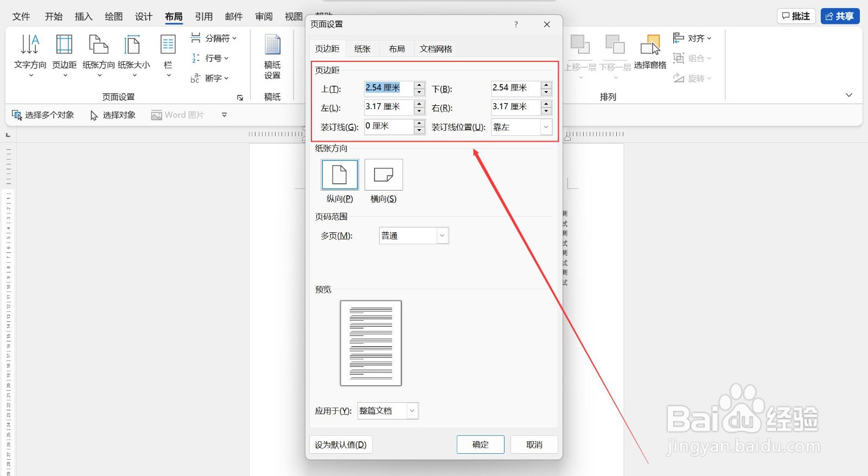Switch to the 设计 ribbon tab
868x476 pixels.
click(x=144, y=17)
